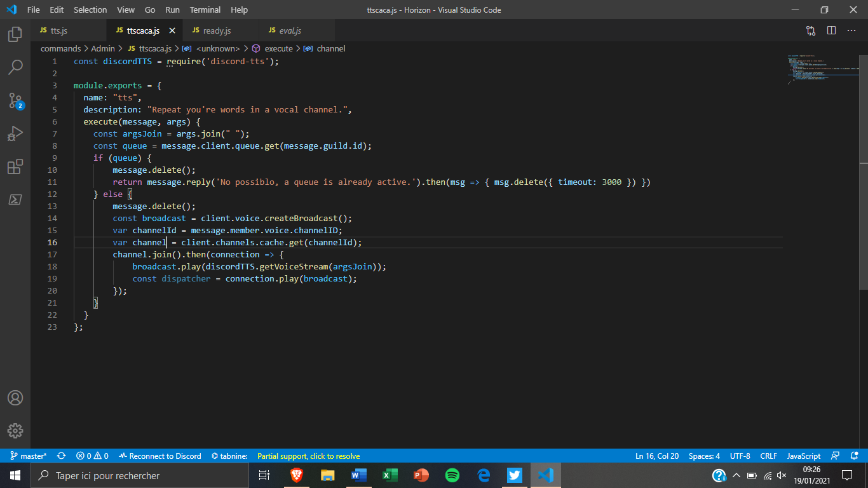
Task: Open PowerPoint from the taskbar
Action: coord(421,475)
